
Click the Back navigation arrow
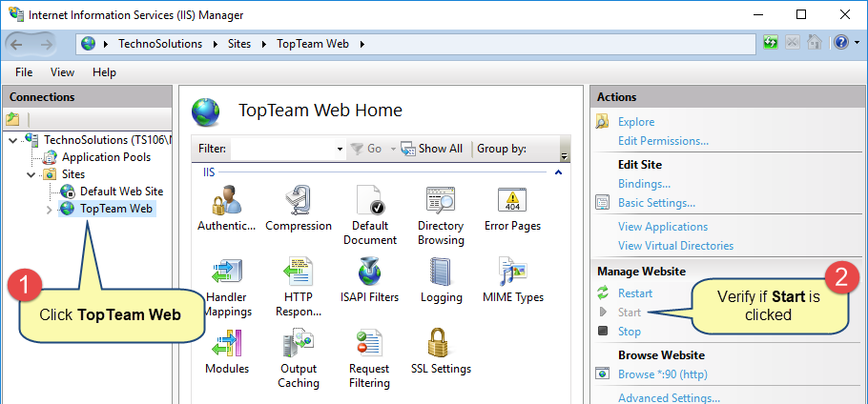click(x=16, y=44)
